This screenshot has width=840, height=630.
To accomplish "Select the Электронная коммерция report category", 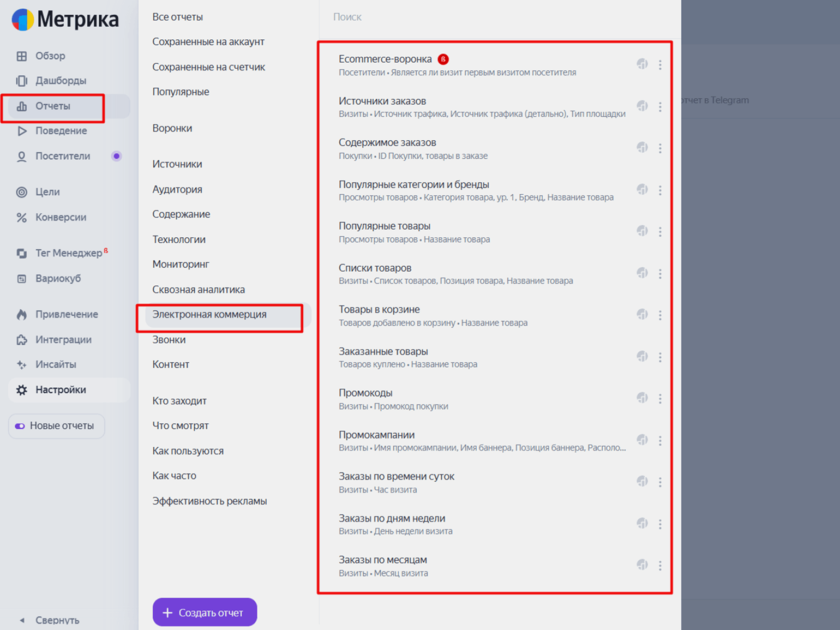I will click(209, 315).
